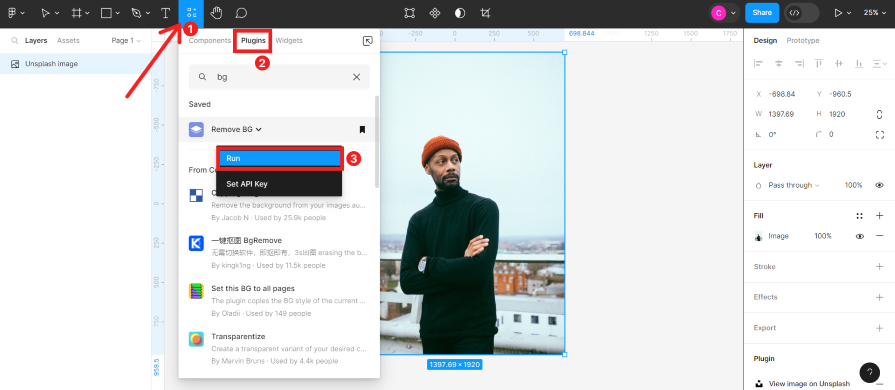895x390 pixels.
Task: Clear the plugin search field
Action: [x=357, y=77]
